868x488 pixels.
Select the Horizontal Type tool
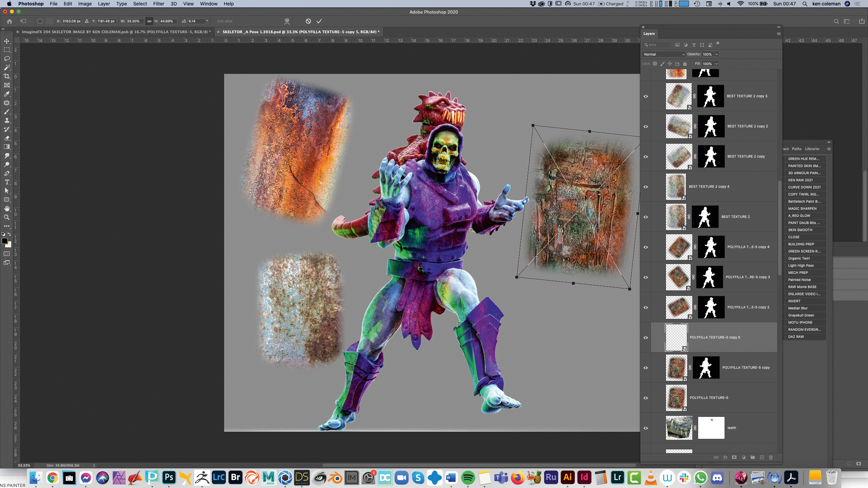[x=7, y=182]
